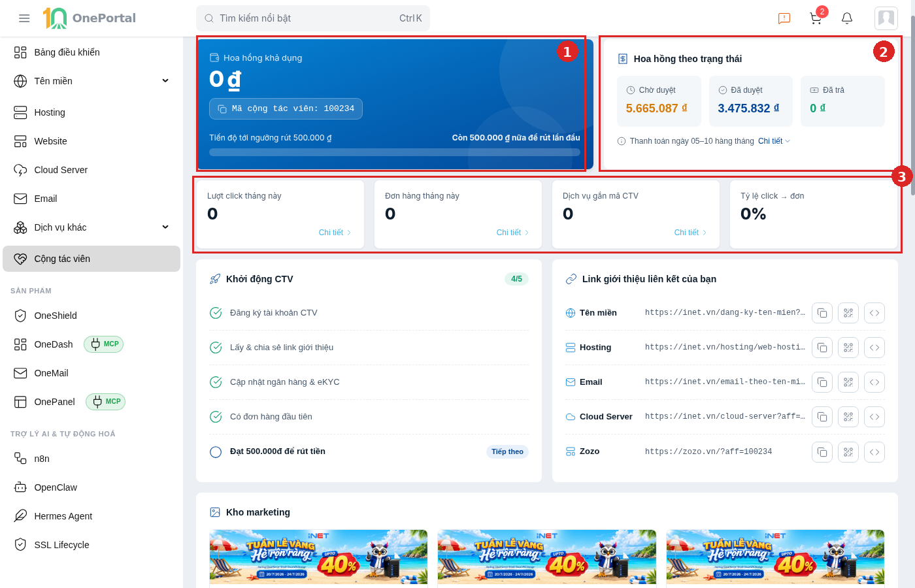Viewport: 915px width, 588px height.
Task: Open the first Kho marketing banner
Action: click(318, 557)
